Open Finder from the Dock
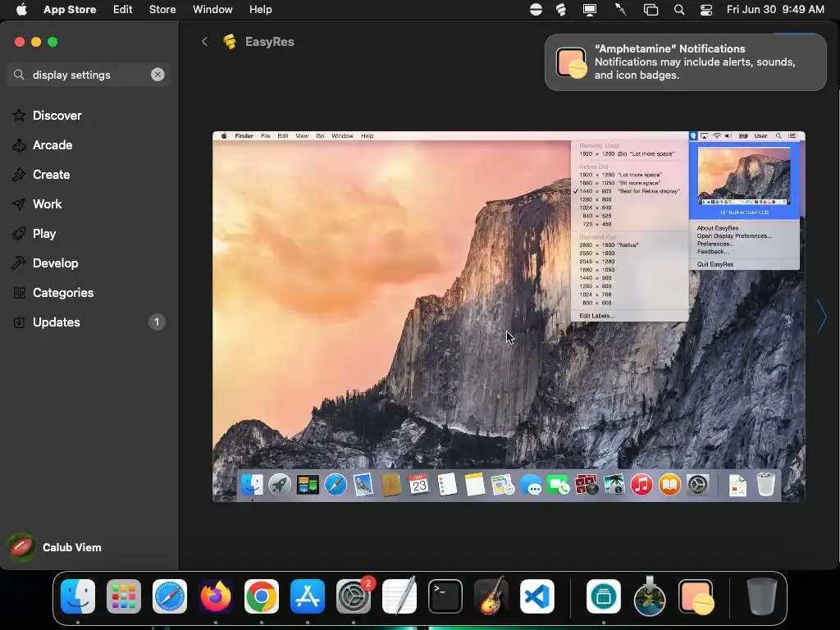 pyautogui.click(x=78, y=596)
